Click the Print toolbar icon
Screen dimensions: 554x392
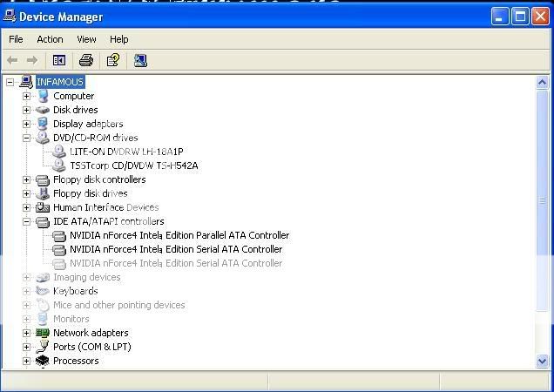[x=85, y=60]
